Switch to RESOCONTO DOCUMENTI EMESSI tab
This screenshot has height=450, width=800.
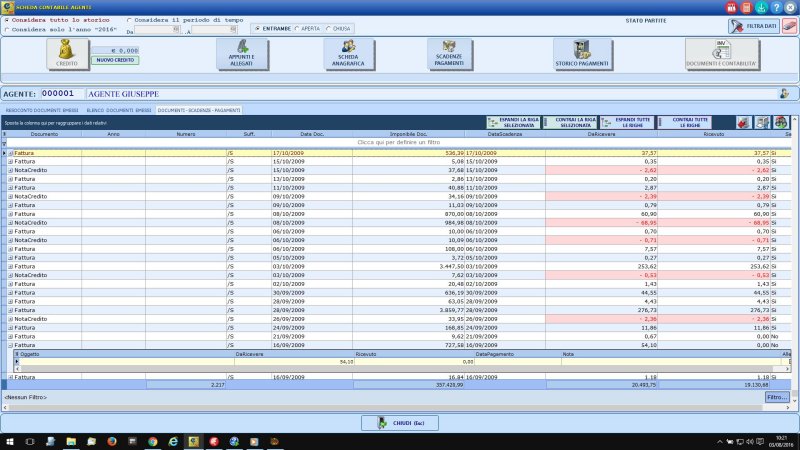(42, 110)
